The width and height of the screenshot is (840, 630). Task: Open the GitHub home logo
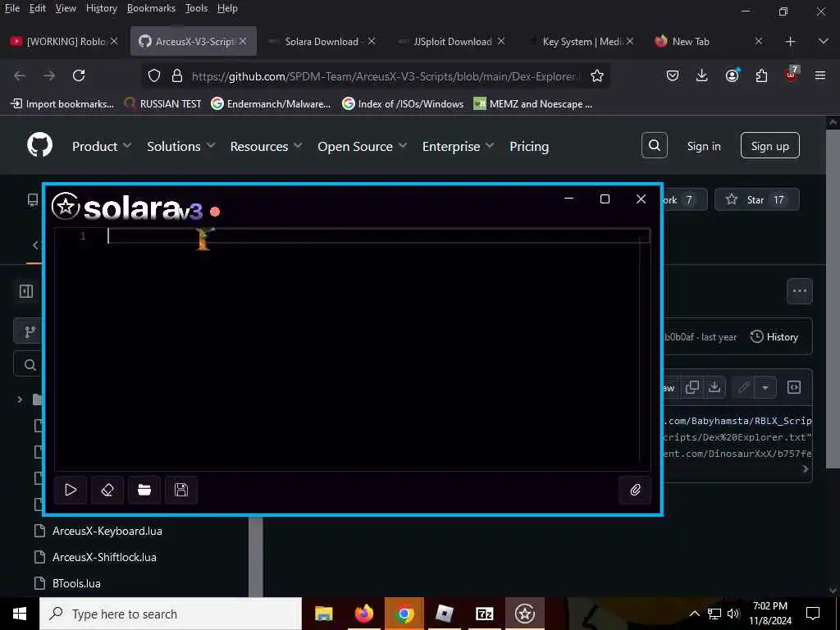pyautogui.click(x=39, y=144)
